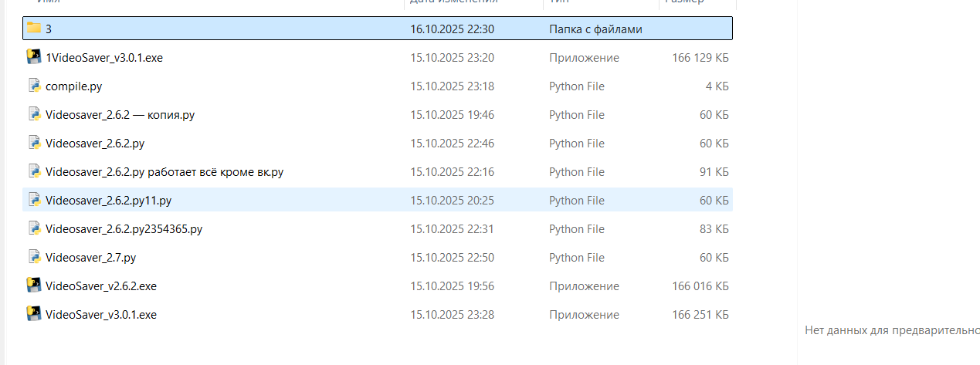Select file "Videosaver_2.6.2.py работает всё кроме вк.py"

[164, 172]
